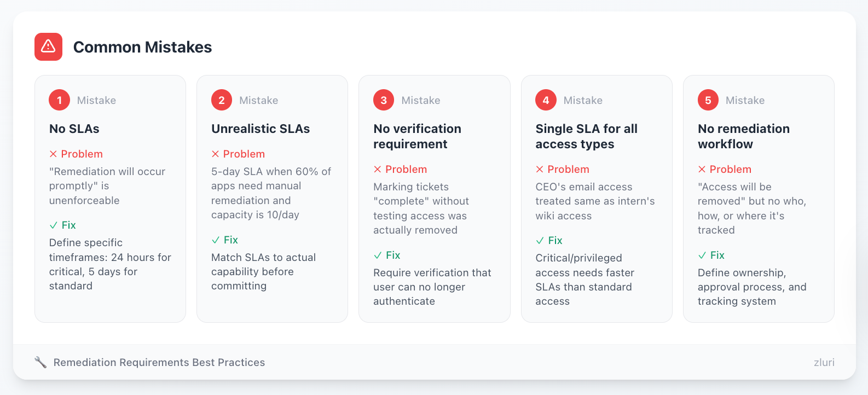Click the red X under No SLAs
The height and width of the screenshot is (395, 868).
53,154
